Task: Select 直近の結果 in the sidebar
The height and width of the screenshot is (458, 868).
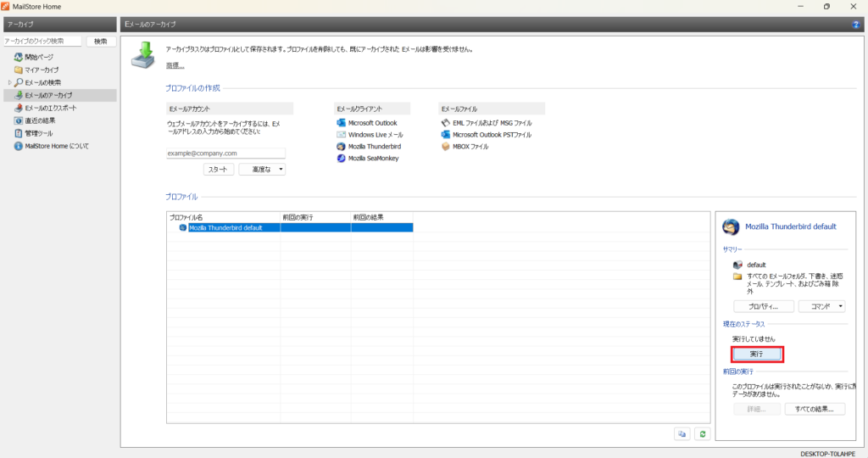Action: (40, 120)
